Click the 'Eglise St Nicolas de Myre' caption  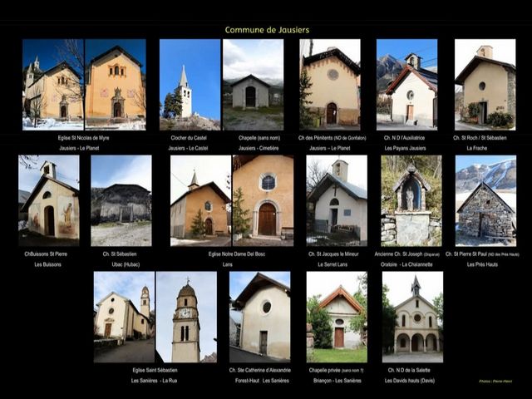point(83,138)
